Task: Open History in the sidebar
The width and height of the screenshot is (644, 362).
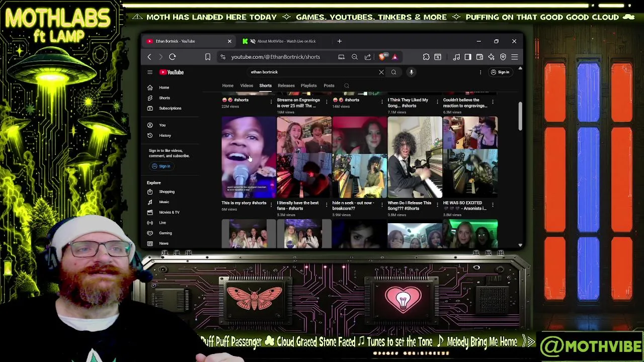Action: click(x=170, y=136)
